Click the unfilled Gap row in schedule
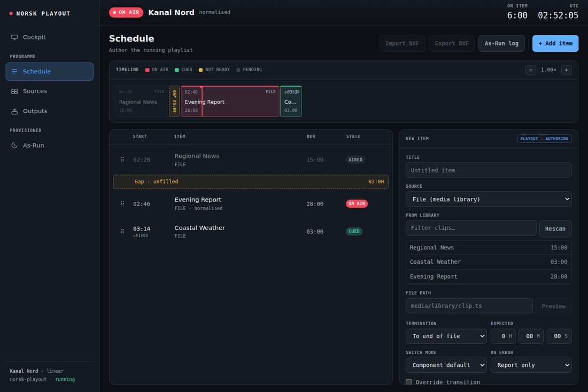Image resolution: width=588 pixels, height=392 pixels. tap(251, 181)
